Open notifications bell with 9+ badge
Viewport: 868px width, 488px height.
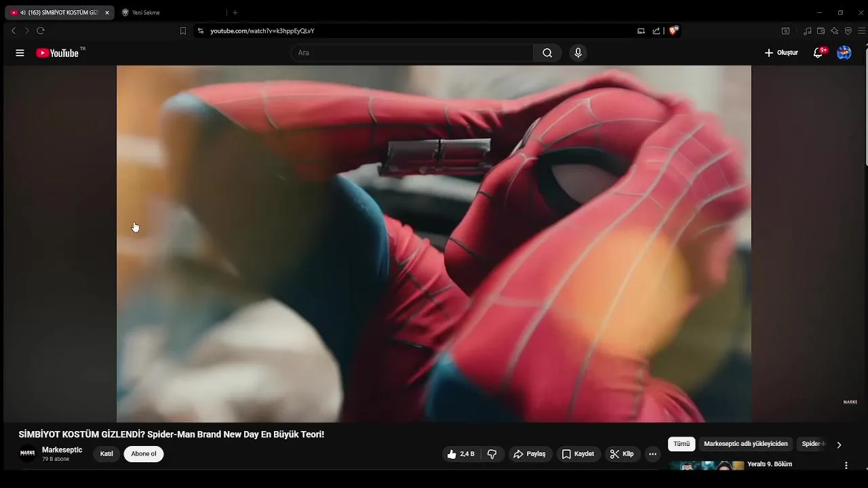818,53
